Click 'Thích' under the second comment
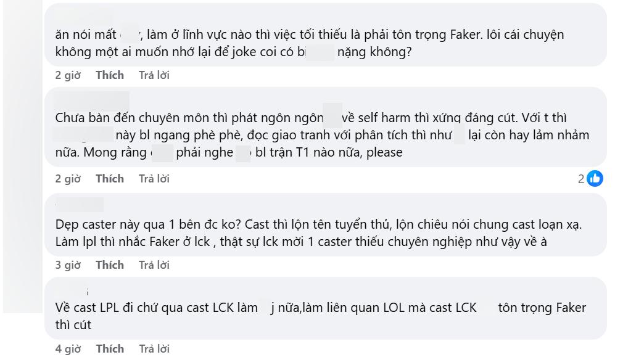 [110, 178]
